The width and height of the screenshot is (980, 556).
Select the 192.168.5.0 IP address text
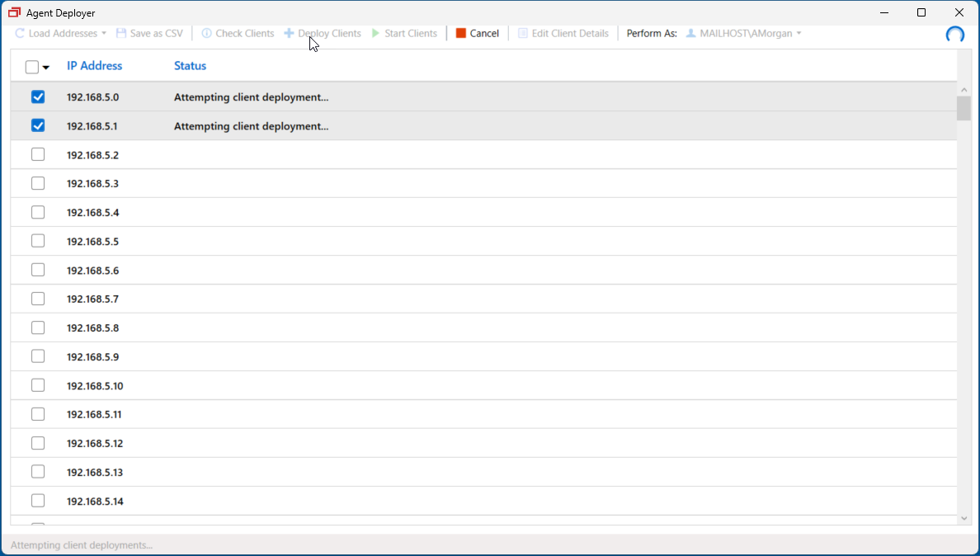click(x=92, y=97)
